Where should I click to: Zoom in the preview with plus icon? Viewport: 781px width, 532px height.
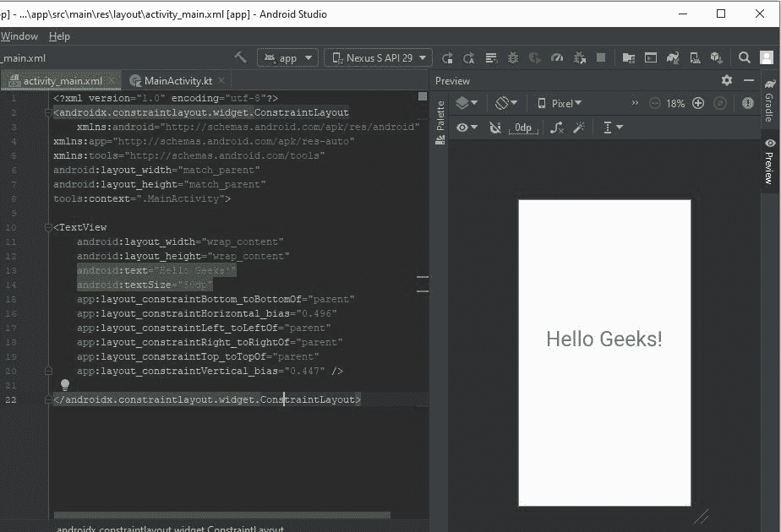pos(698,103)
